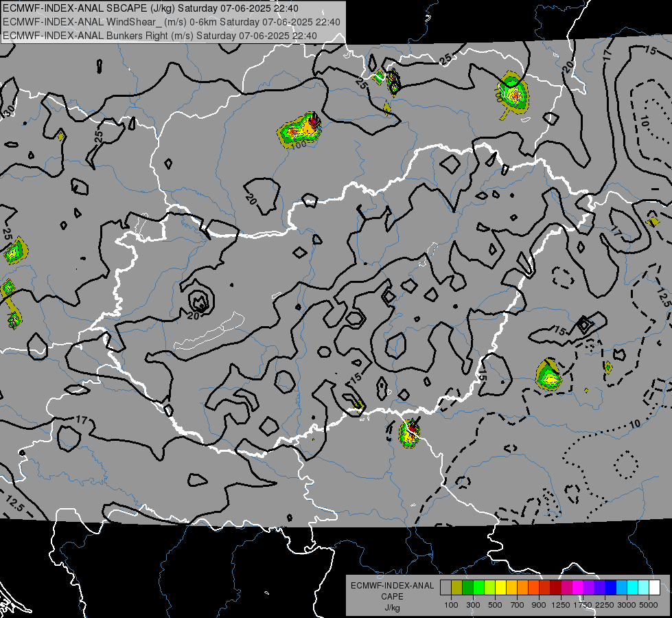672x618 pixels.
Task: Click the gray swatch in CAPE legend
Action: [445, 588]
